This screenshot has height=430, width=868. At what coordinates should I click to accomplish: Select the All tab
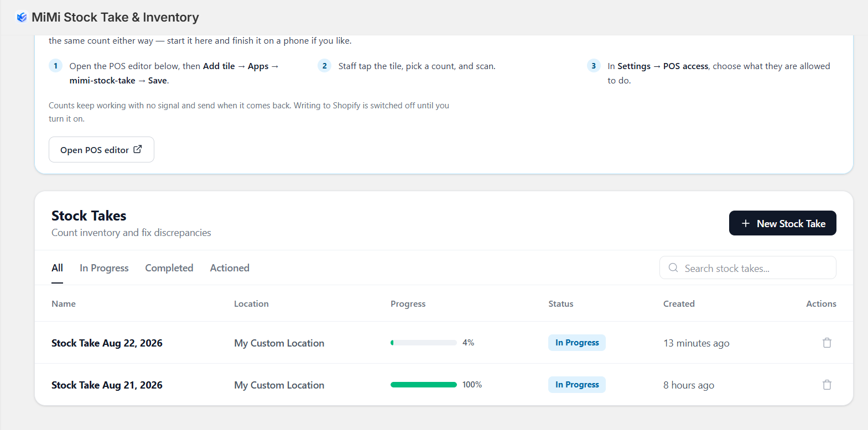(x=57, y=268)
